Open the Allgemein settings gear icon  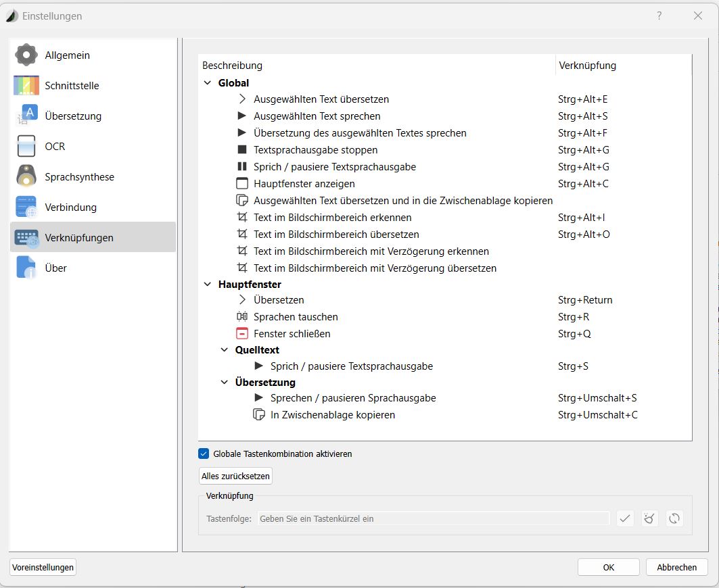pyautogui.click(x=26, y=55)
